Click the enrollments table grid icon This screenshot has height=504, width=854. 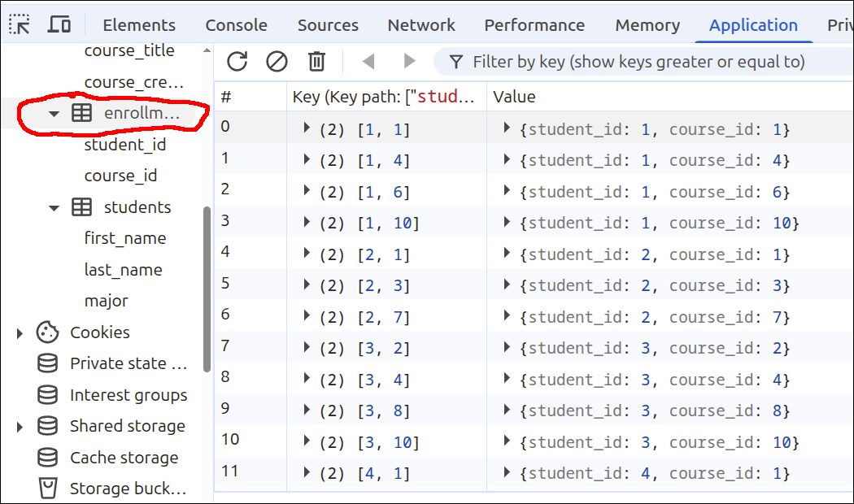81,113
